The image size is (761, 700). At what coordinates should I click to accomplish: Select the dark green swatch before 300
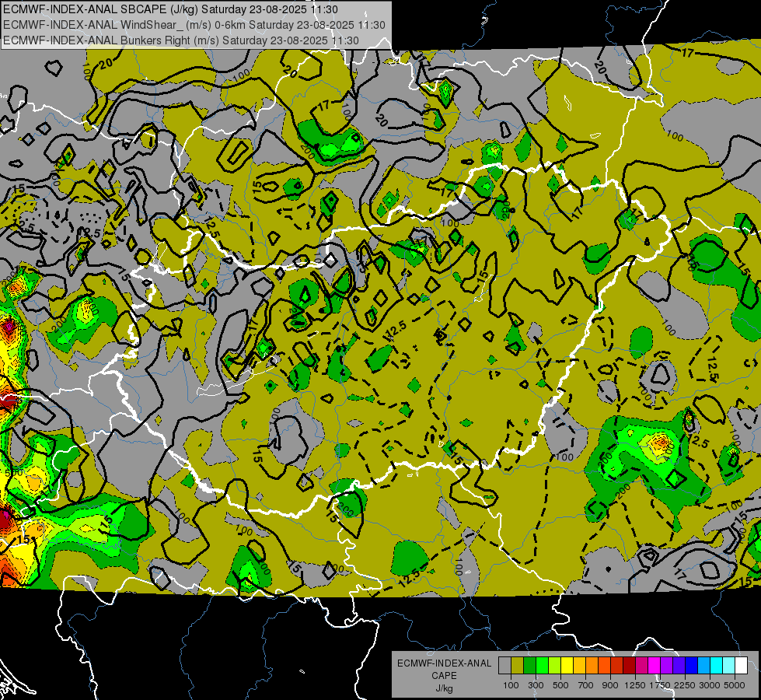pos(529,666)
